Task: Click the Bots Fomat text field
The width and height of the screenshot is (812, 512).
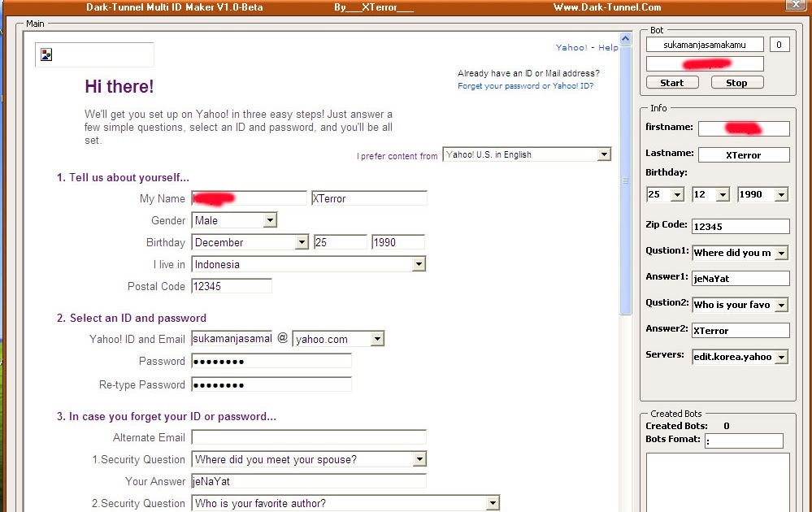Action: (x=745, y=441)
